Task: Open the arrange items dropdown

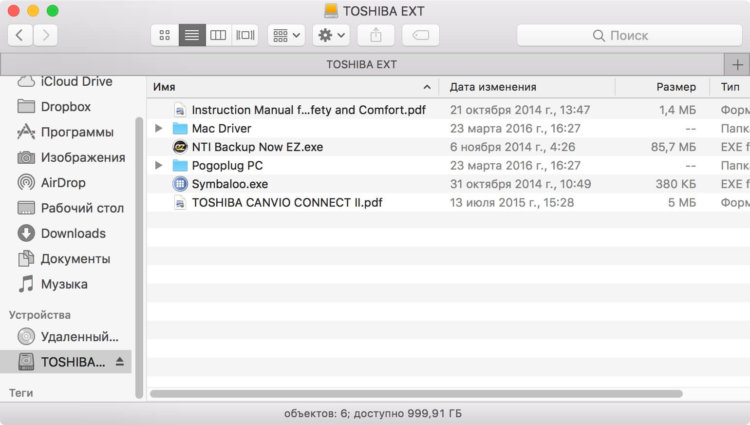Action: tap(286, 35)
